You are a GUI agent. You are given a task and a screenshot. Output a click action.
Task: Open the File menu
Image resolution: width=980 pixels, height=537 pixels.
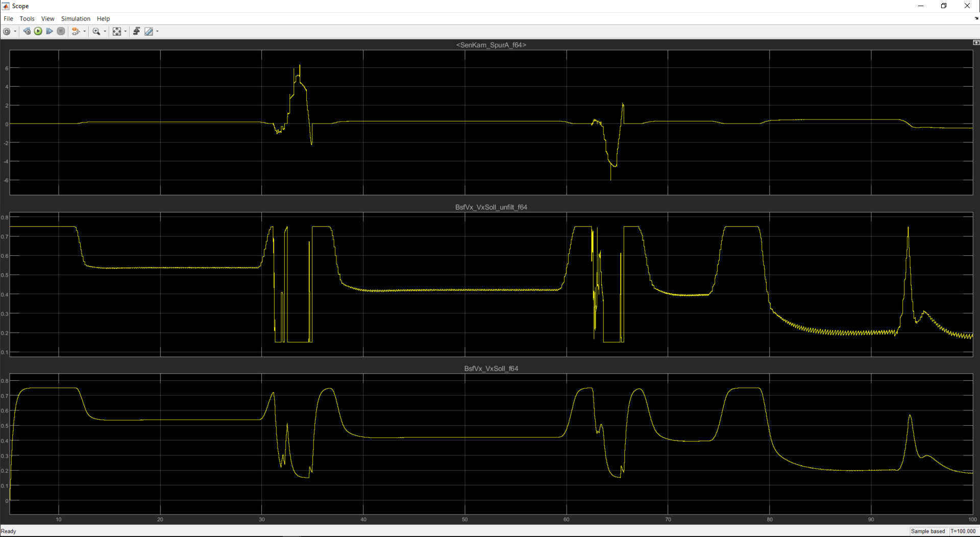8,19
